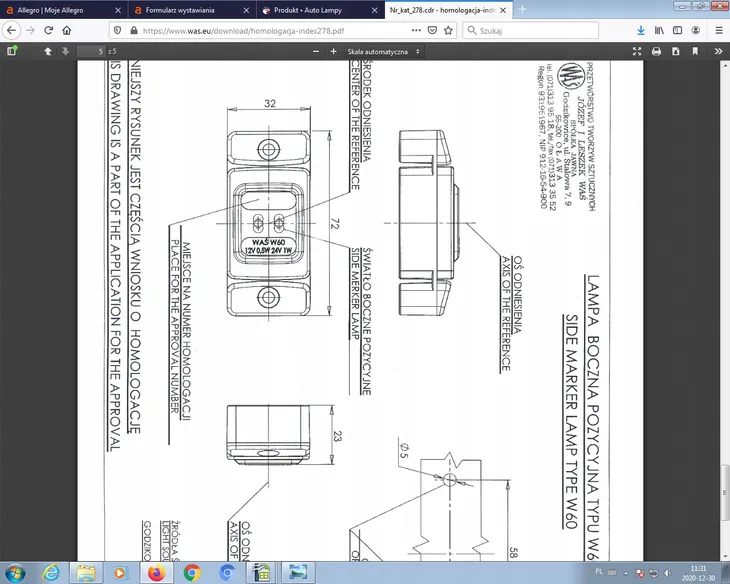The image size is (730, 584).
Task: View site security padlock information
Action: (x=134, y=30)
